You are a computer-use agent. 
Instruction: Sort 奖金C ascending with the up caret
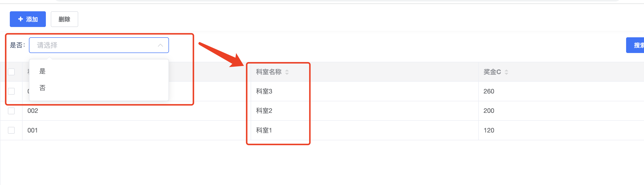[x=506, y=70]
